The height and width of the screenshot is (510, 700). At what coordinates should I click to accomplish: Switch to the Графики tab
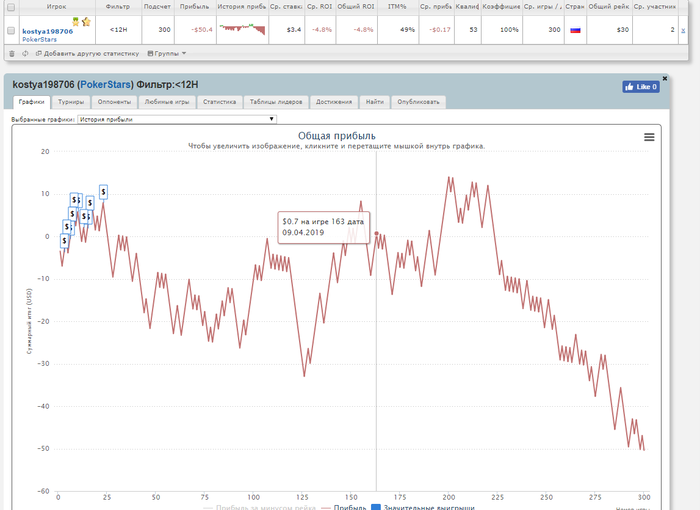(32, 102)
